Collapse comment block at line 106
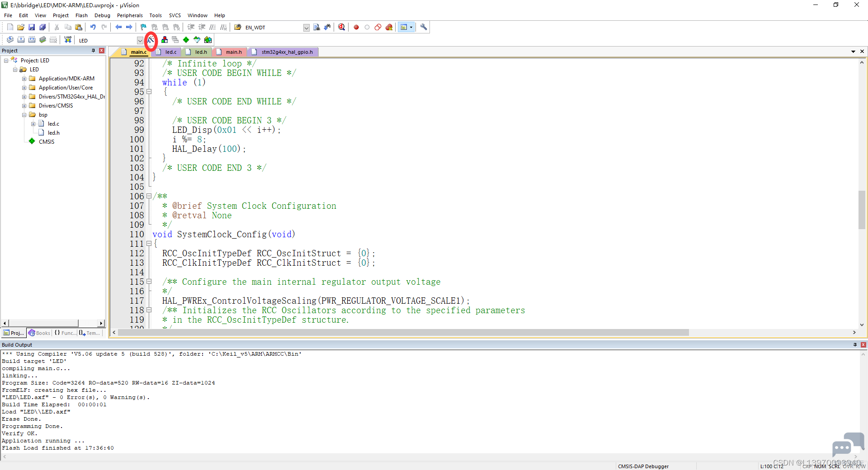868x470 pixels. point(149,196)
